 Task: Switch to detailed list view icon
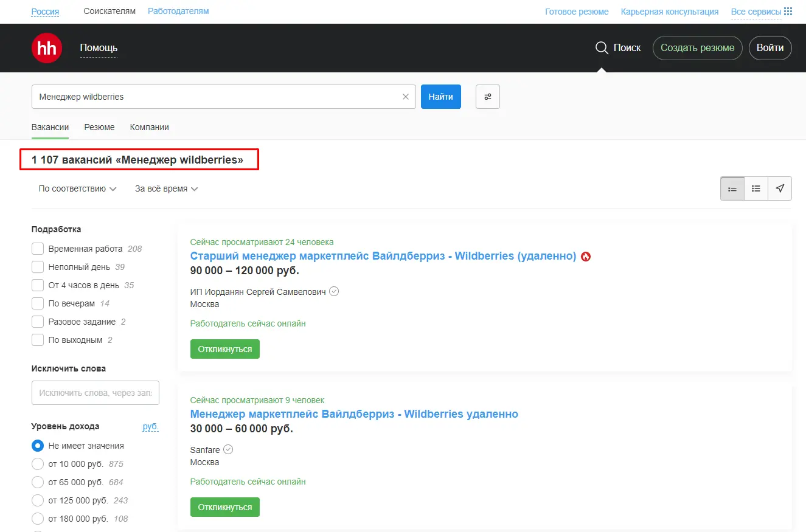point(732,189)
